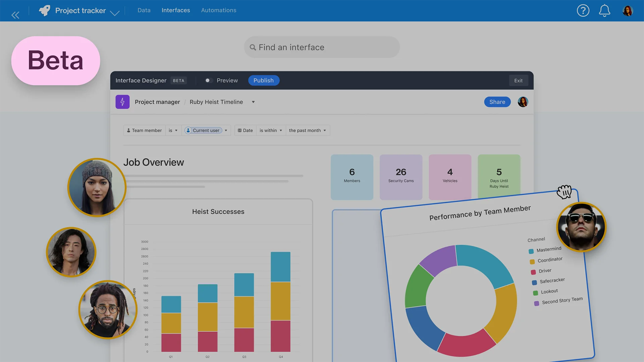Open the help question mark icon
644x362 pixels.
(583, 10)
